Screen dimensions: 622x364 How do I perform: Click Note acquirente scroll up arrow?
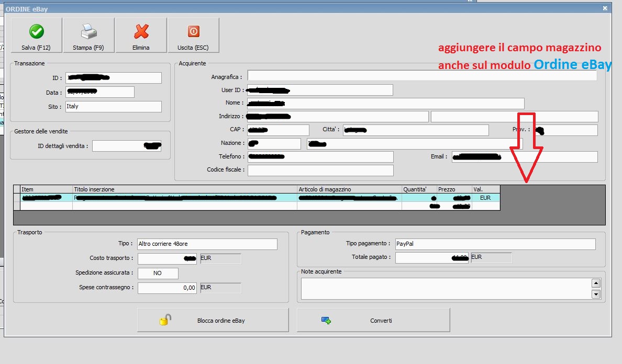[x=596, y=283]
